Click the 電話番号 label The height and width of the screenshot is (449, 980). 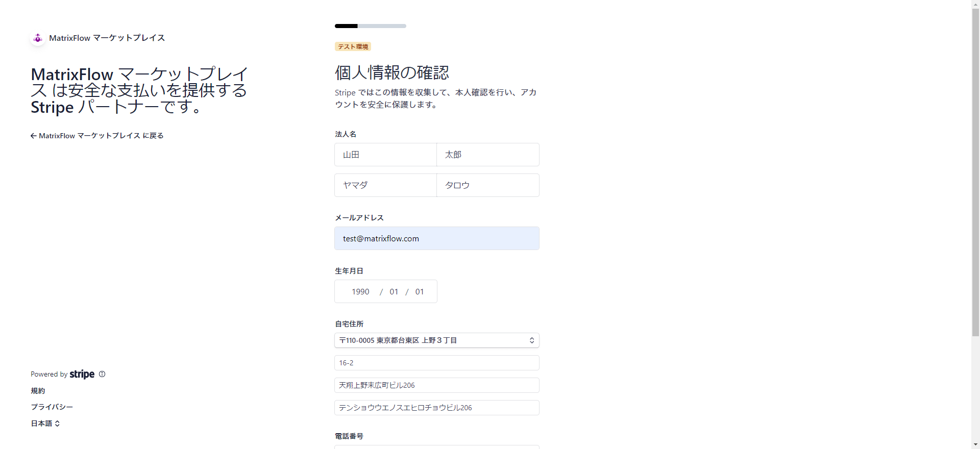point(349,436)
